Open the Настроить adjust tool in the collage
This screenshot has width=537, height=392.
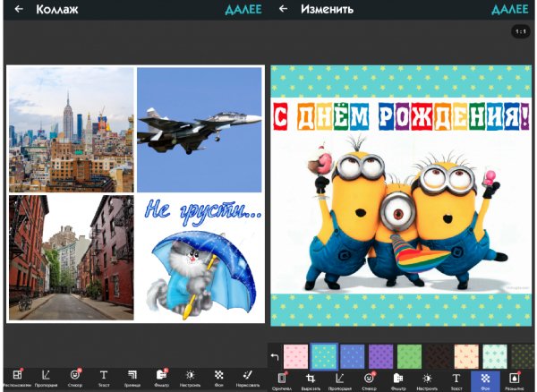(190, 379)
